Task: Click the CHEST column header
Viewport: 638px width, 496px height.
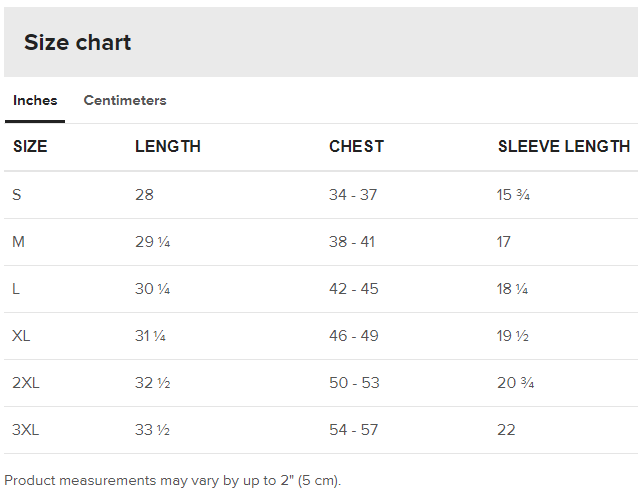Action: click(356, 147)
